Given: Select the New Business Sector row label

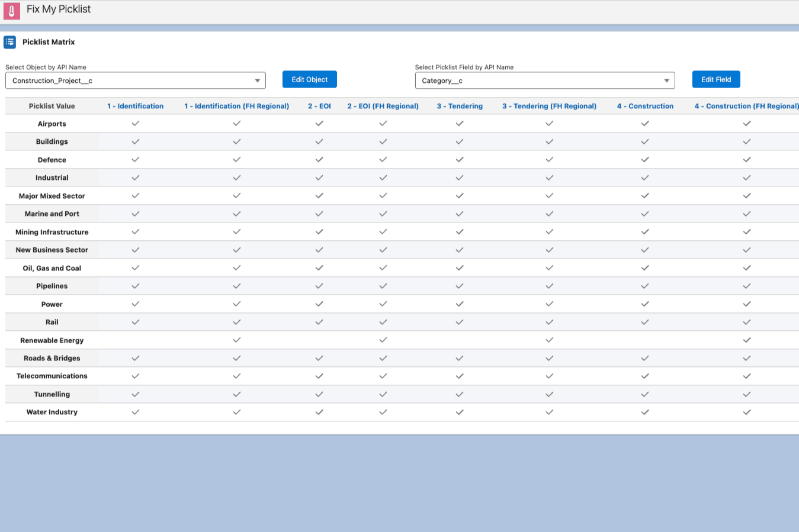Looking at the screenshot, I should click(x=52, y=250).
